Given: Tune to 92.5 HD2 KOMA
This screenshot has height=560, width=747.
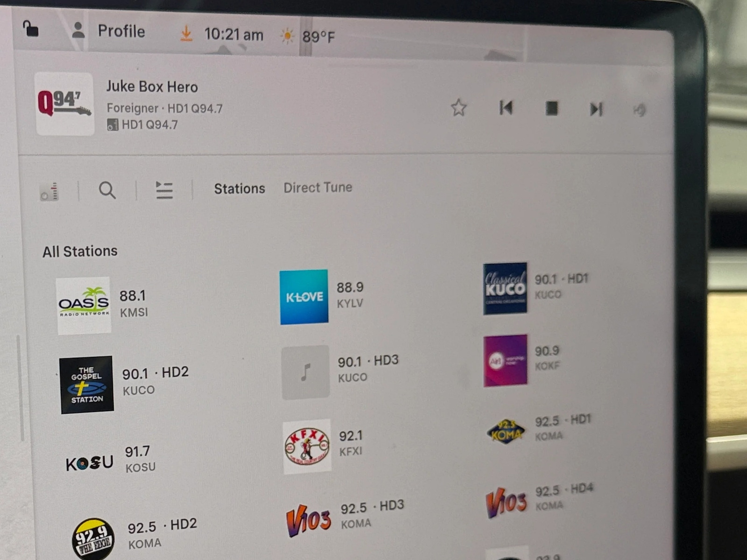Looking at the screenshot, I should (x=134, y=538).
